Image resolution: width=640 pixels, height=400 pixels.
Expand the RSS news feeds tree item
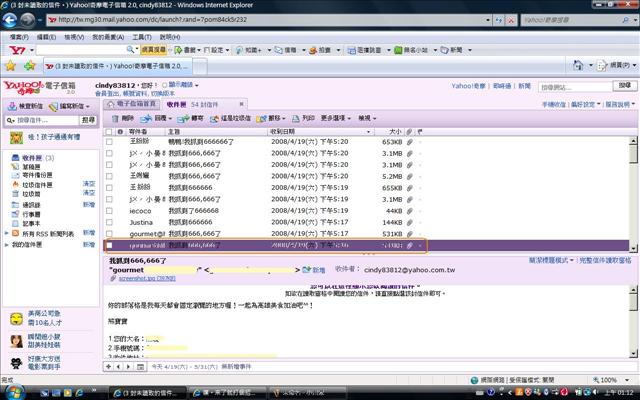(x=6, y=233)
